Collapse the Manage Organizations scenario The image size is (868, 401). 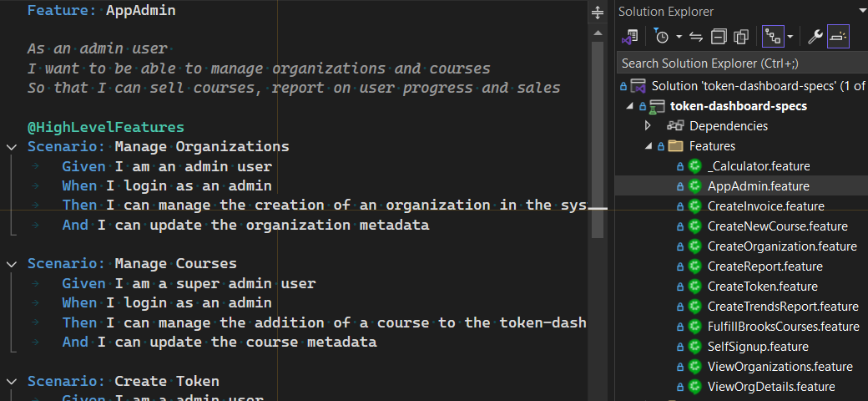click(11, 147)
